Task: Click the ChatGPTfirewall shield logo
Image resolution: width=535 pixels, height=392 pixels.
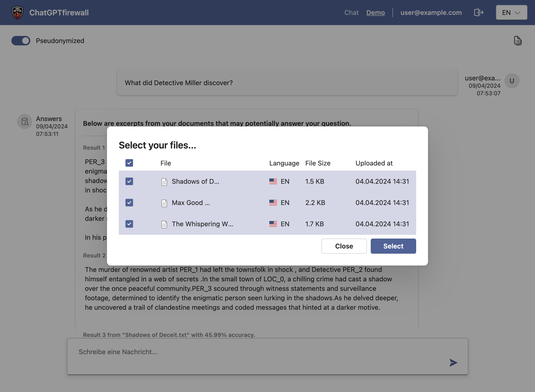Action: click(x=17, y=12)
